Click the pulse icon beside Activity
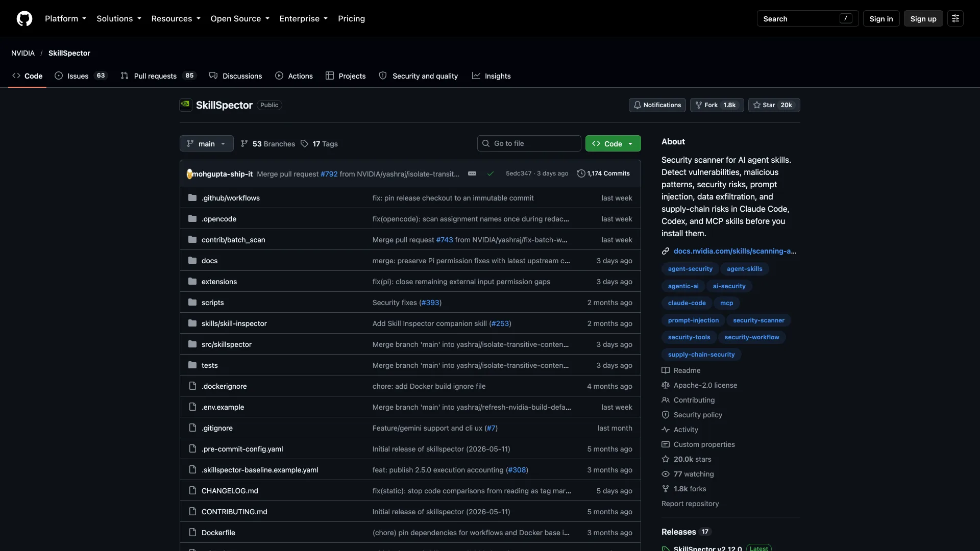Screen dimensions: 980x551 coord(666,430)
